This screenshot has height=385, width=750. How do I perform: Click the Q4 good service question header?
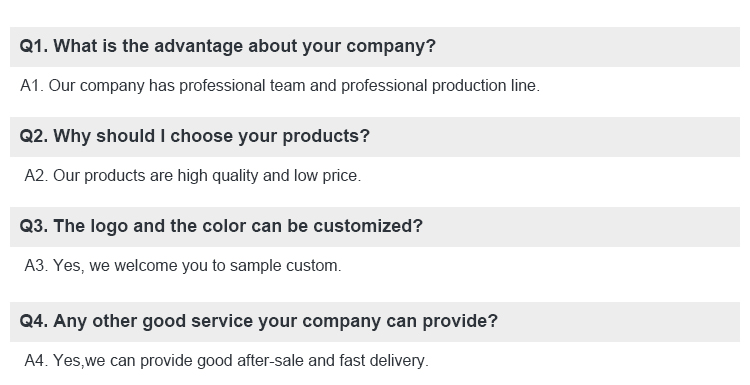375,321
